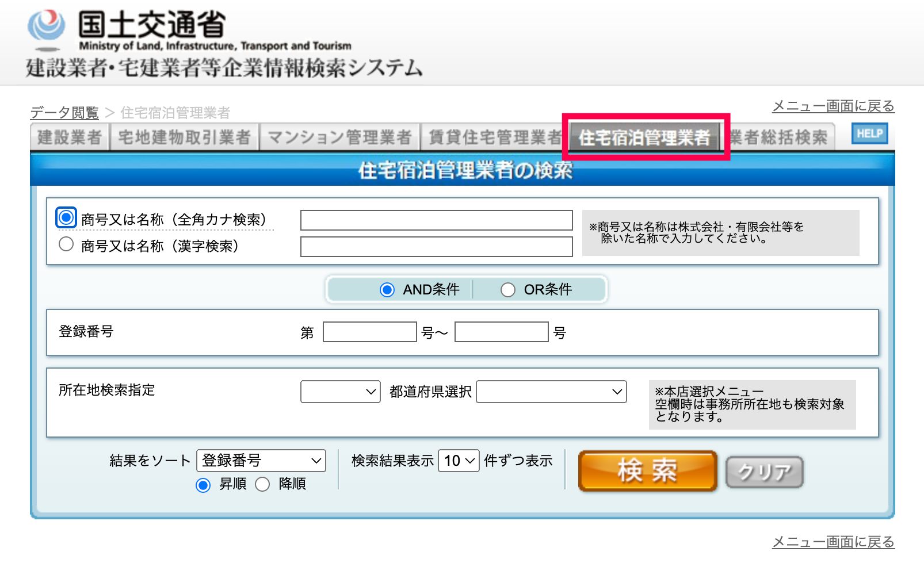Choose the OR条件 radio option
The width and height of the screenshot is (924, 563).
(507, 290)
